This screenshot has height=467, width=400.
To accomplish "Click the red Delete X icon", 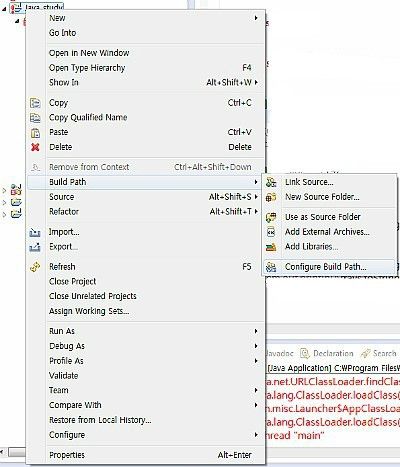I will pos(35,147).
